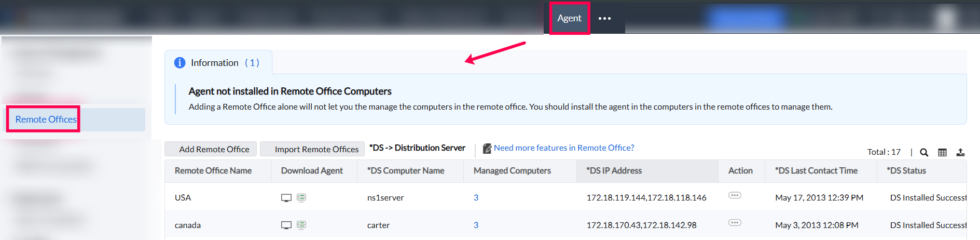Select Remote Offices in the sidebar

(46, 119)
